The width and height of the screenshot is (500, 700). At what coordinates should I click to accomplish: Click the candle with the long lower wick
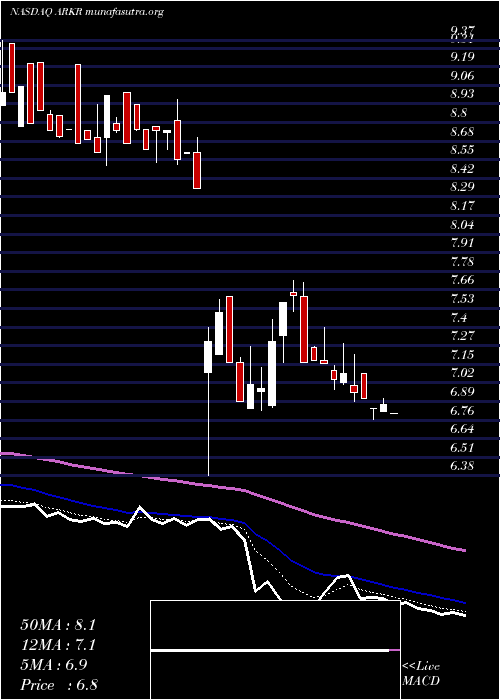(208, 401)
